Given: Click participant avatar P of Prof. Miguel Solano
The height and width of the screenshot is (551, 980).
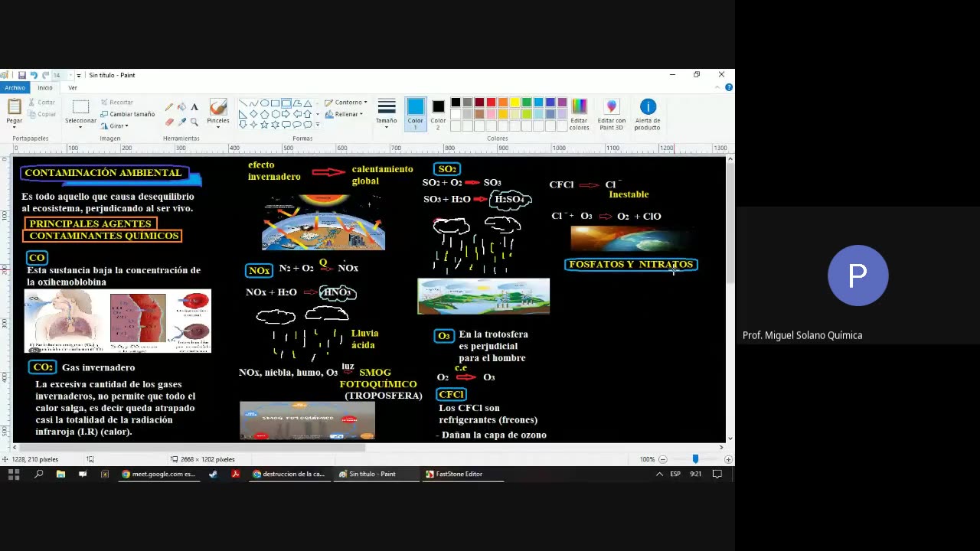Looking at the screenshot, I should pos(857,275).
